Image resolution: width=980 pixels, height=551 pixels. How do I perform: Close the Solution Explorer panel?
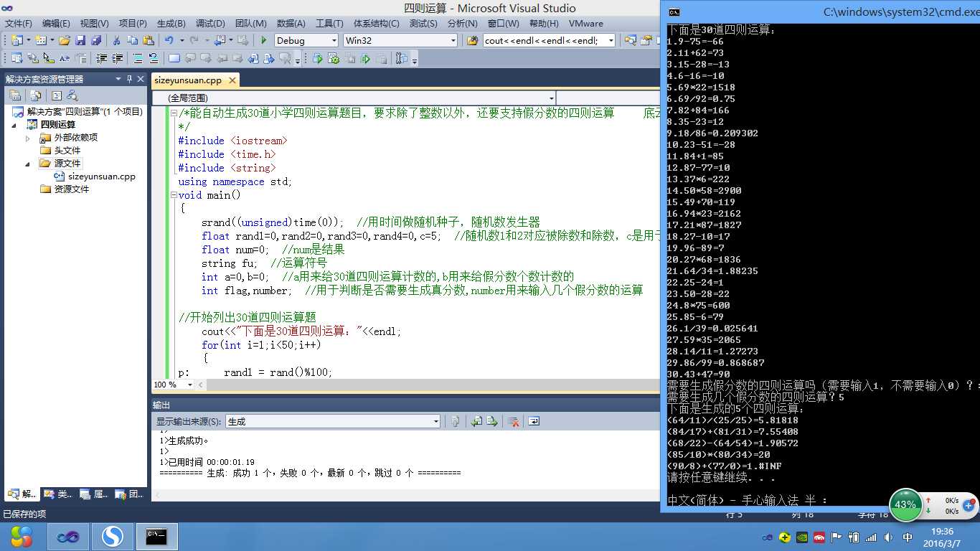click(x=141, y=79)
